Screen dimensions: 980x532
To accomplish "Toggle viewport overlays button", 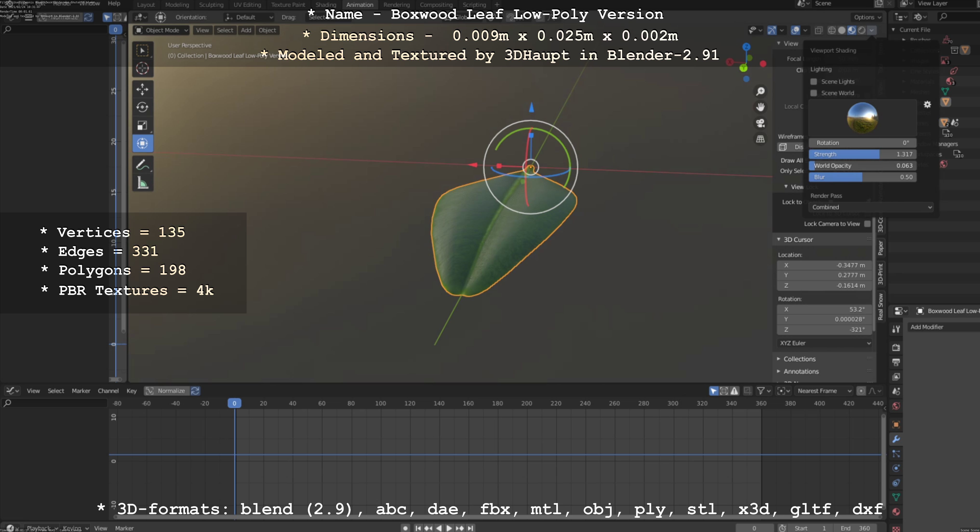I will (x=795, y=30).
